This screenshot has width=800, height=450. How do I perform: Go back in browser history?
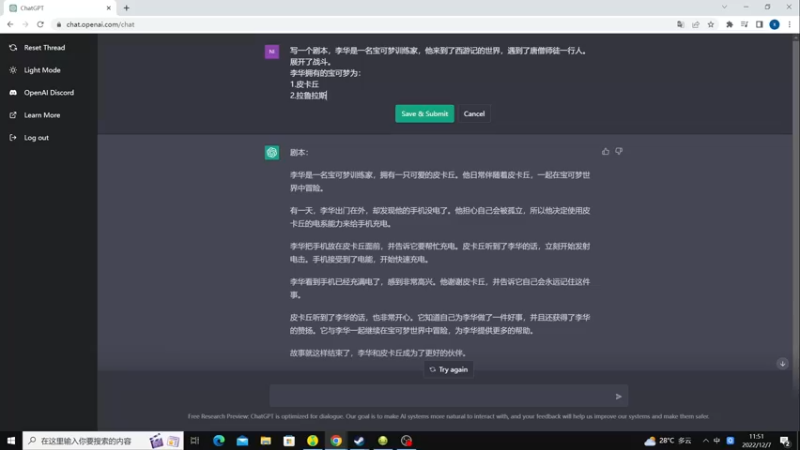[10, 24]
